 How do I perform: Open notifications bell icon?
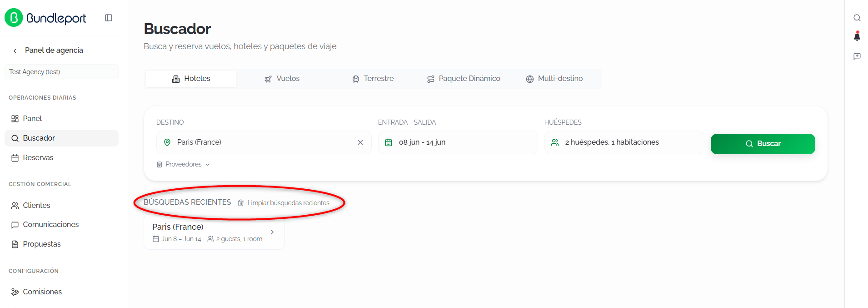(x=857, y=36)
